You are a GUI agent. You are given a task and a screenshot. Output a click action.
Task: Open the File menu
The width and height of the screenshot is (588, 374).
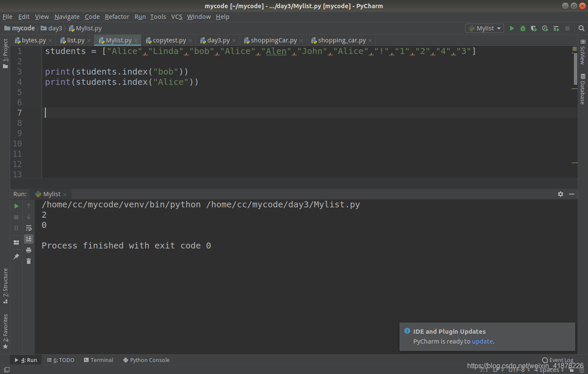[7, 17]
